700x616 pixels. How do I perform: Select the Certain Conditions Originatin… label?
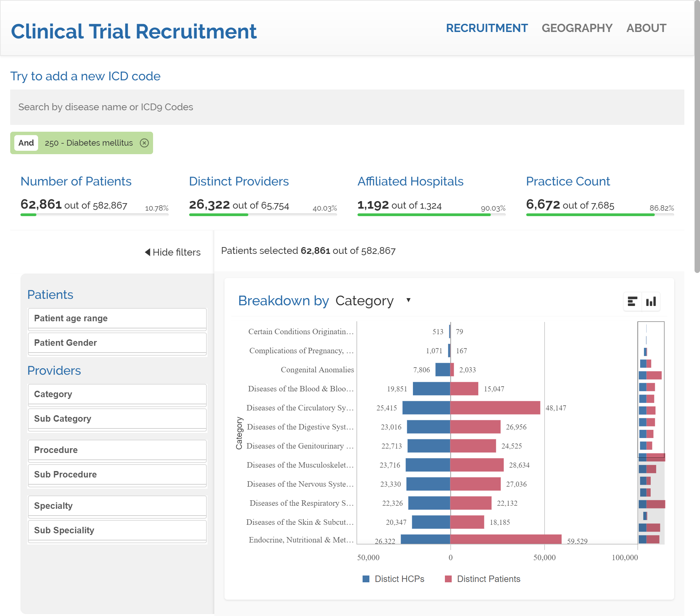(x=301, y=331)
